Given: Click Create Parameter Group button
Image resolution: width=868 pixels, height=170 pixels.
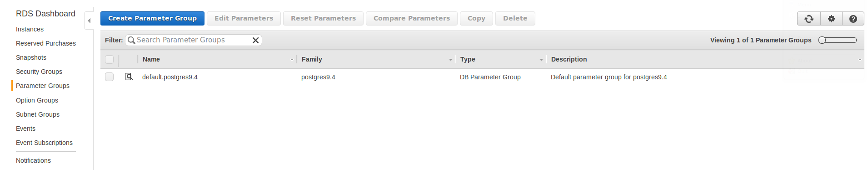Looking at the screenshot, I should tap(152, 18).
